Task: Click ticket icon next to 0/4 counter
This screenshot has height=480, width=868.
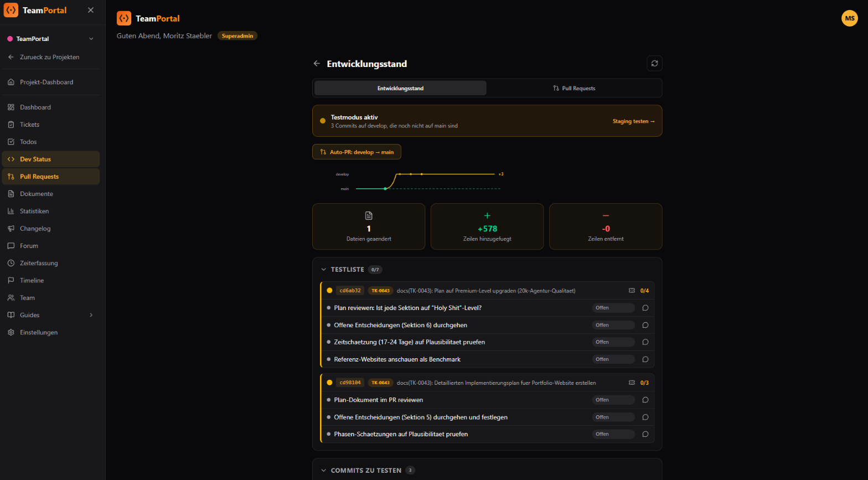Action: point(632,291)
